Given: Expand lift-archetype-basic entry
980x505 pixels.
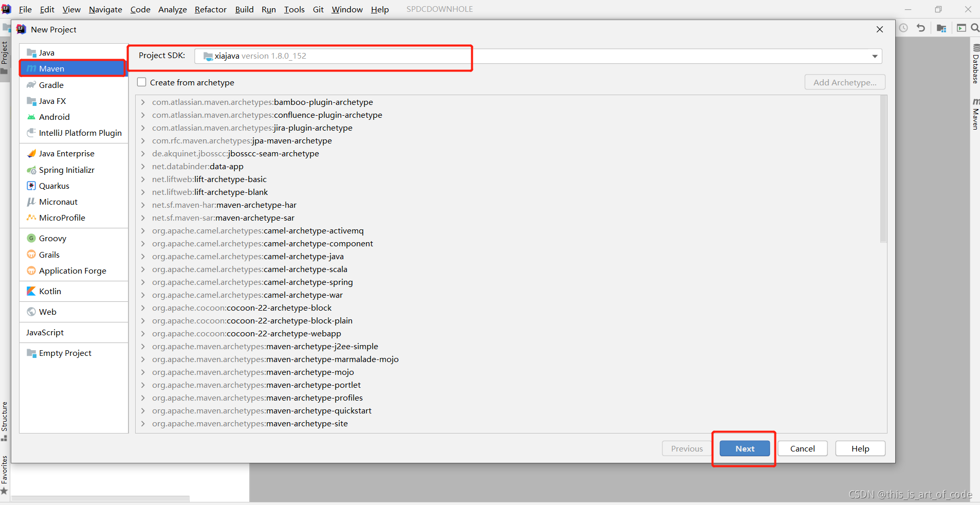Looking at the screenshot, I should coord(143,179).
